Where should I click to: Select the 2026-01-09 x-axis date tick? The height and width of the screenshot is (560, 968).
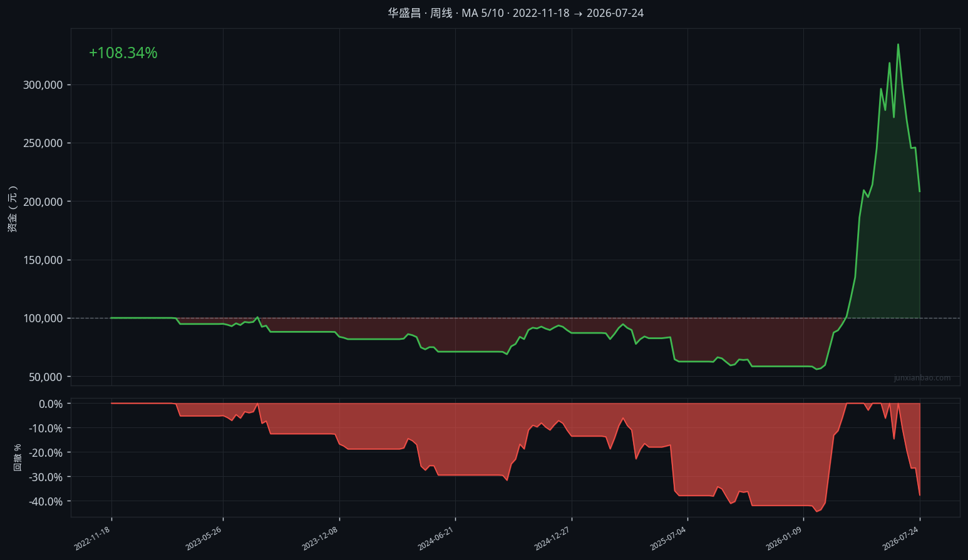pos(785,538)
